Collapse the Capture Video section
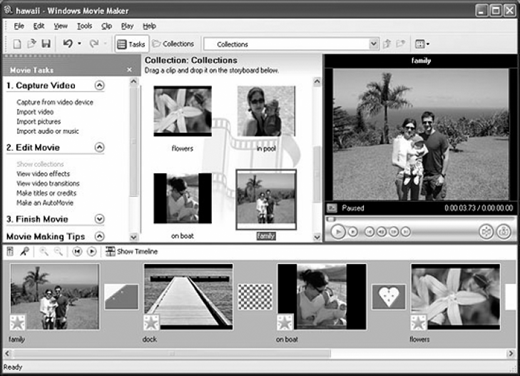 click(x=99, y=85)
